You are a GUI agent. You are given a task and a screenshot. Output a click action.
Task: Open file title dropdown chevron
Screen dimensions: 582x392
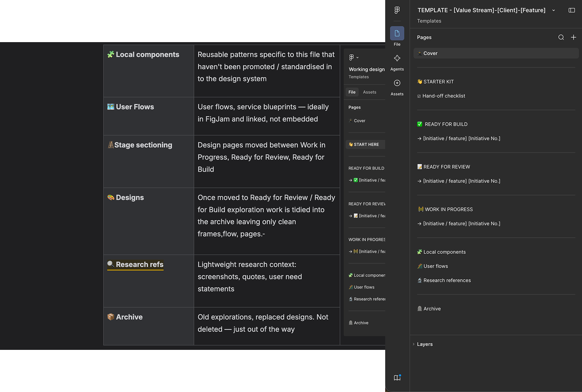(x=554, y=10)
